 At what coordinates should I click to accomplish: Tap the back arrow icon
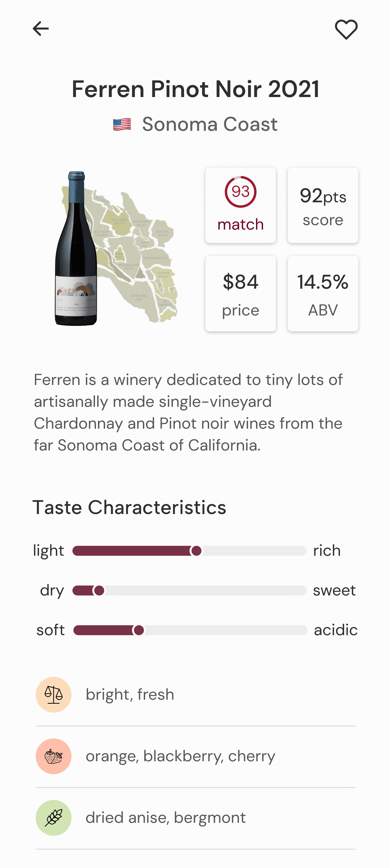click(x=41, y=29)
